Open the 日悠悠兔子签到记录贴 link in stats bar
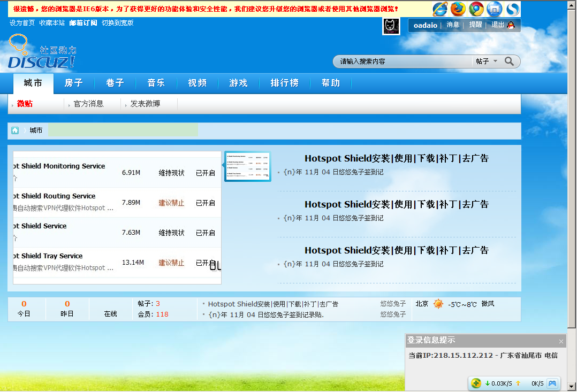Viewport: 577px width, 392px height. point(266,315)
